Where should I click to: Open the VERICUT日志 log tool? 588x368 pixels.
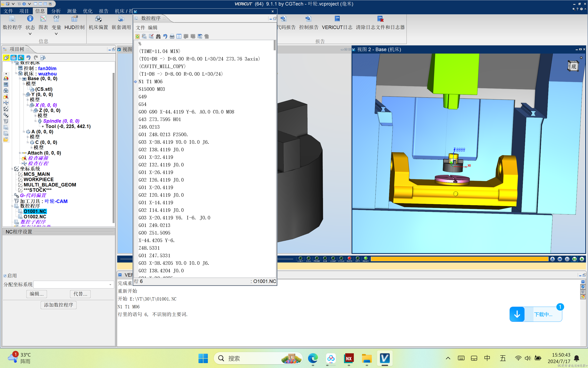click(x=337, y=23)
